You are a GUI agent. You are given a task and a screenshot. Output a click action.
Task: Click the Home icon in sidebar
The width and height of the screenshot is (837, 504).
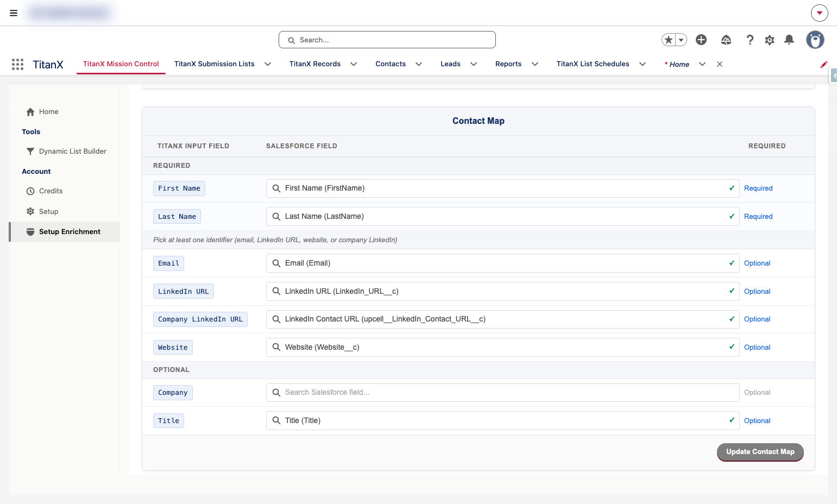[x=30, y=112]
